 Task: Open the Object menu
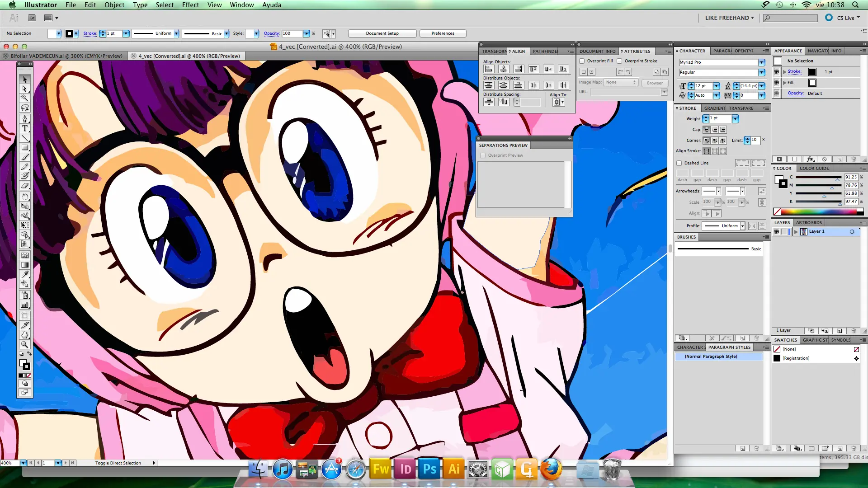click(x=114, y=5)
